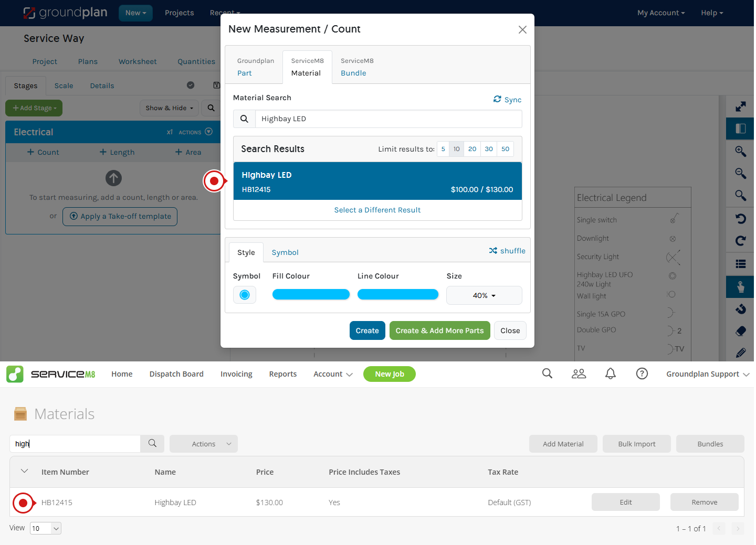
Task: Limit search results to 5
Action: (443, 149)
